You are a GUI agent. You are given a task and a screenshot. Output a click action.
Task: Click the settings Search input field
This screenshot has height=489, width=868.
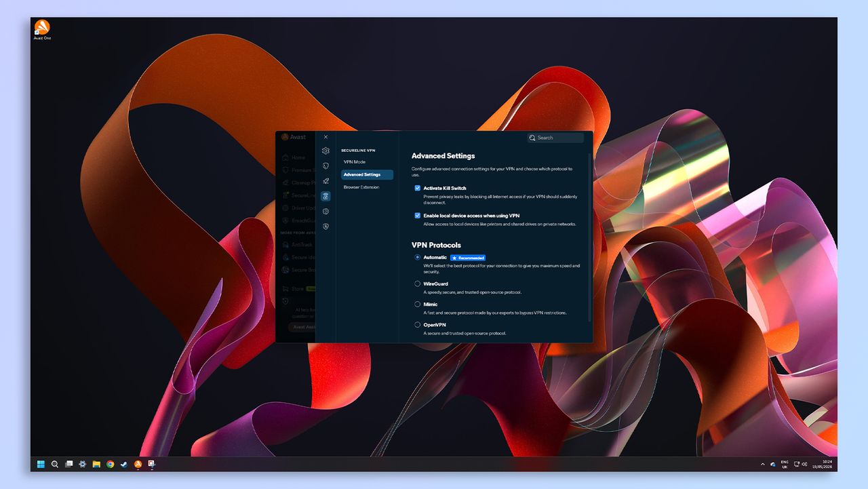(x=555, y=138)
